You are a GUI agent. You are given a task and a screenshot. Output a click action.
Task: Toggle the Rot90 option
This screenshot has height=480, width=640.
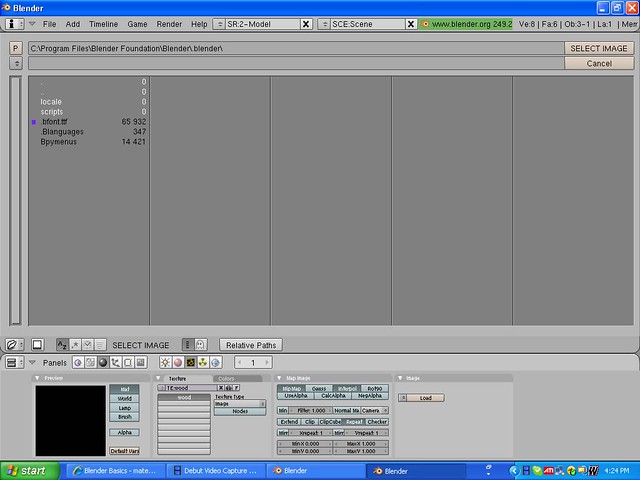click(375, 389)
